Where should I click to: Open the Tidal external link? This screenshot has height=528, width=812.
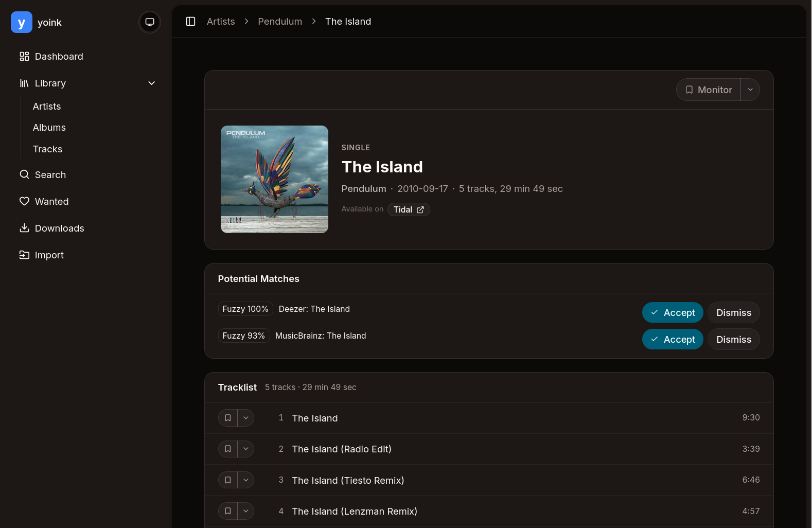pyautogui.click(x=409, y=209)
